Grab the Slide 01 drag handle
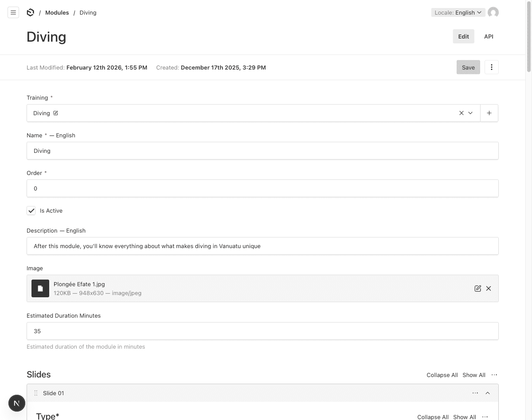This screenshot has width=532, height=420. [36, 393]
